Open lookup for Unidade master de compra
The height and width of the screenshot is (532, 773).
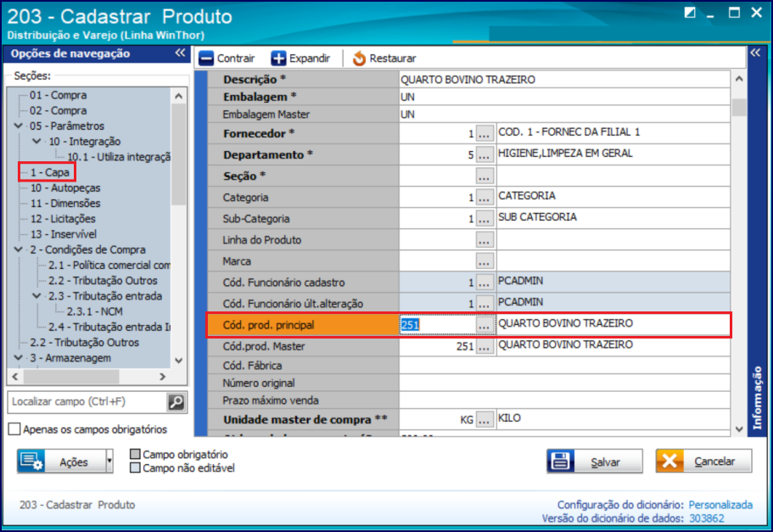click(x=485, y=420)
